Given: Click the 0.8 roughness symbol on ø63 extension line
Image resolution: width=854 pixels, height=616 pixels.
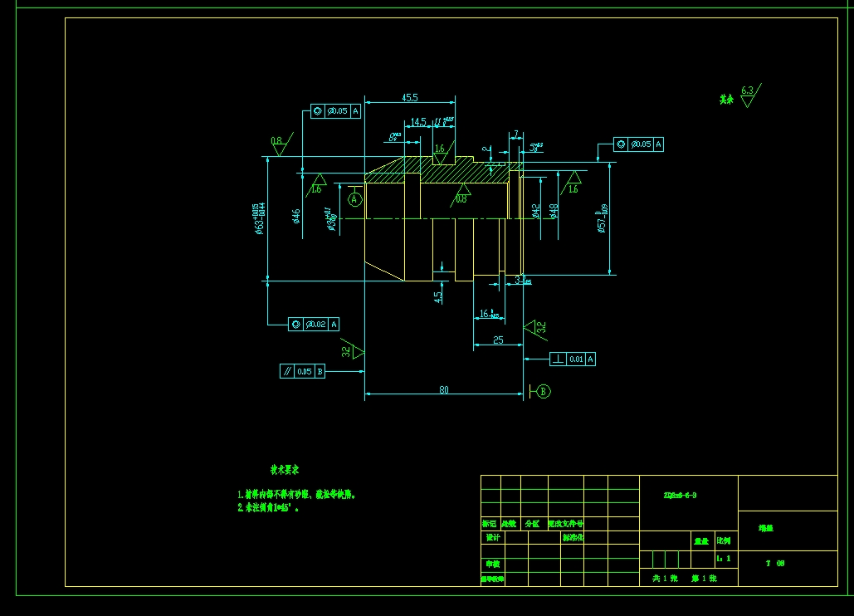Looking at the screenshot, I should (x=281, y=144).
